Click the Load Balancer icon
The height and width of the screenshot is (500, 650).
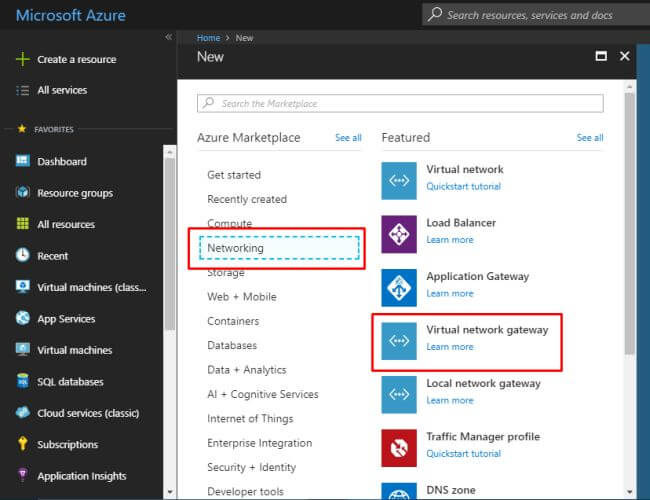point(399,234)
